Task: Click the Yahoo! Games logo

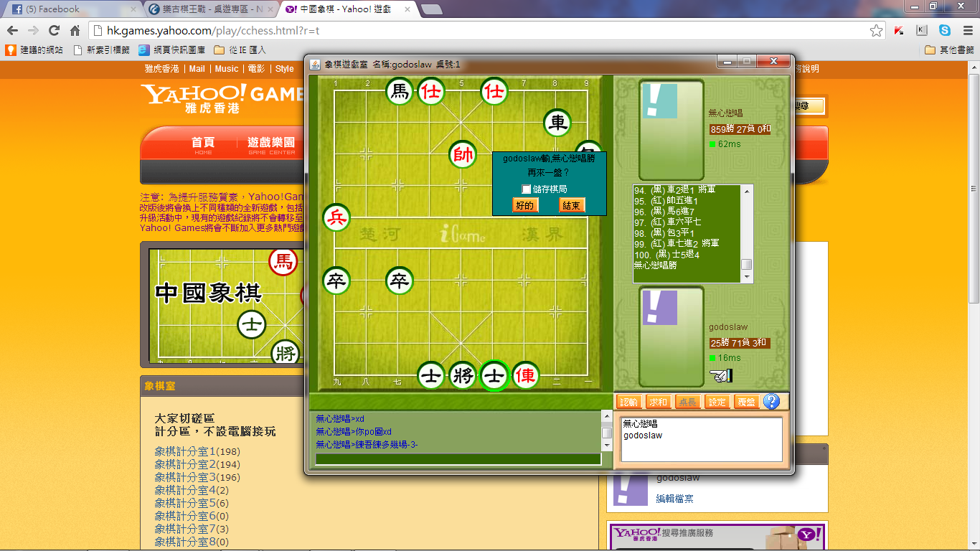Action: [222, 98]
